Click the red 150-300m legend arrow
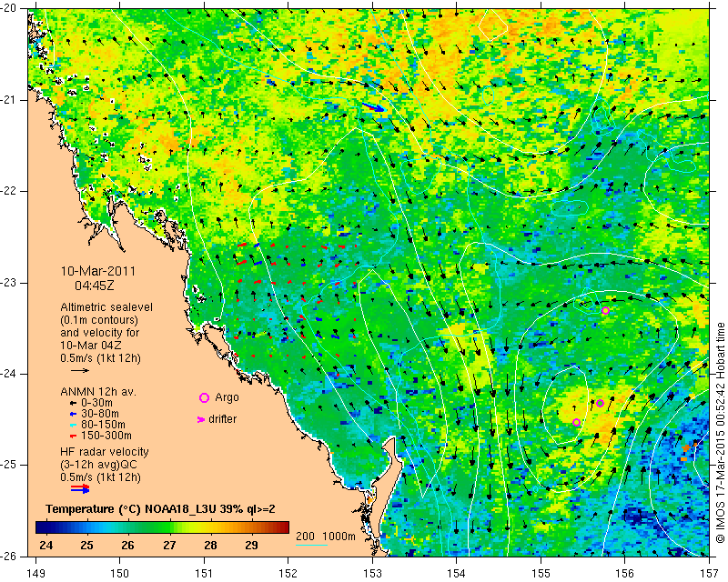The height and width of the screenshot is (582, 728). (x=73, y=436)
